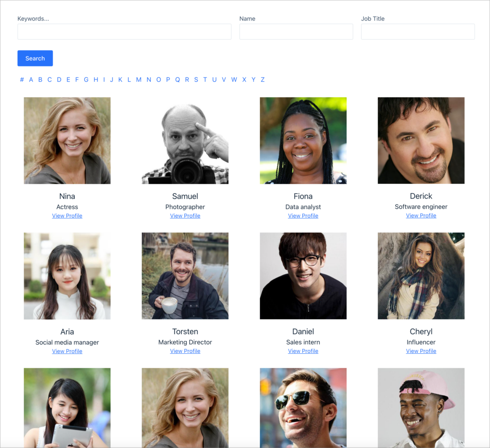Click Daniel's portrait thumbnail
The height and width of the screenshot is (448, 490).
pyautogui.click(x=303, y=276)
